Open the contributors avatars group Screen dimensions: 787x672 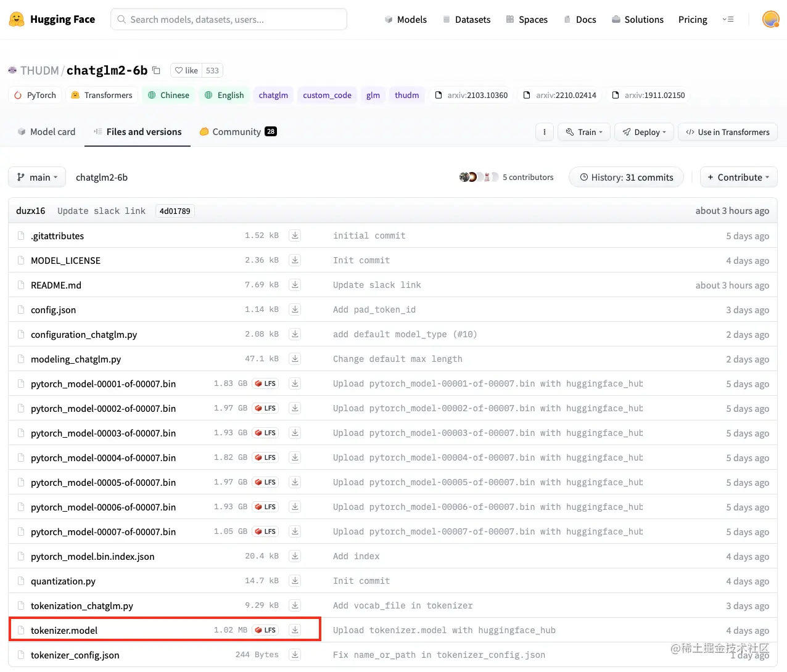479,177
